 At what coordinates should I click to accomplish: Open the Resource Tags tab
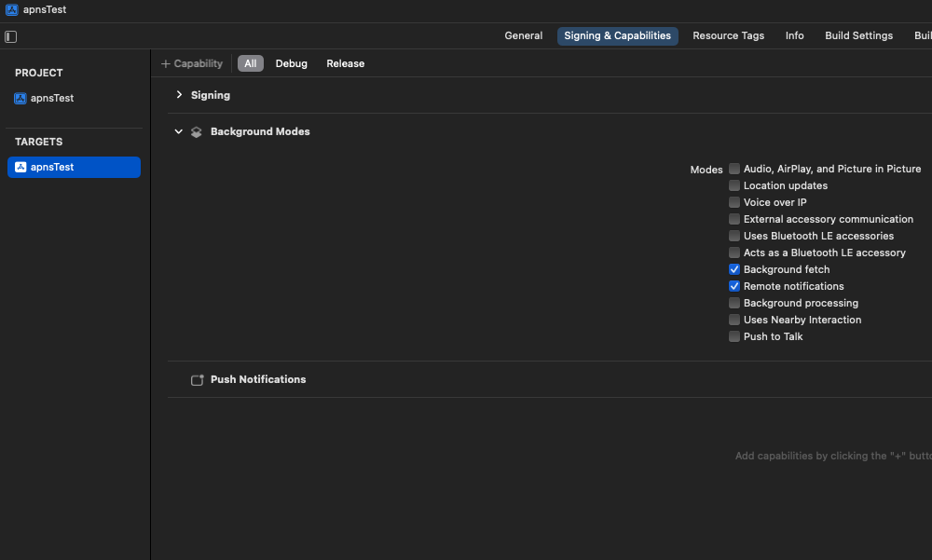[728, 35]
